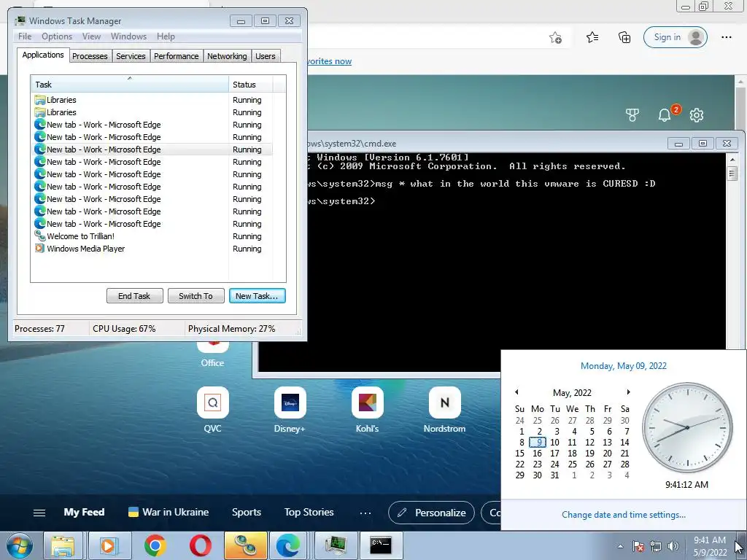Open the notifications bell in Edge
Viewport: 747px width, 560px height.
[x=665, y=114]
